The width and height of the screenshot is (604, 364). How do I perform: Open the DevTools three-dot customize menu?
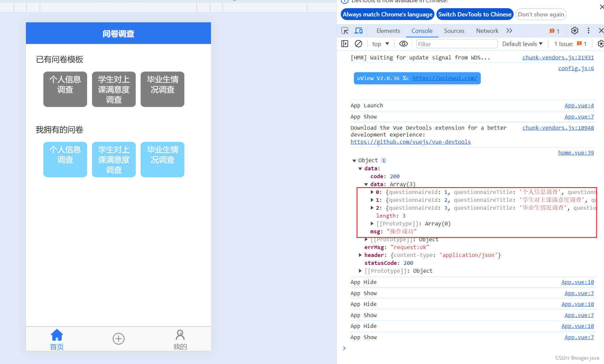click(588, 31)
